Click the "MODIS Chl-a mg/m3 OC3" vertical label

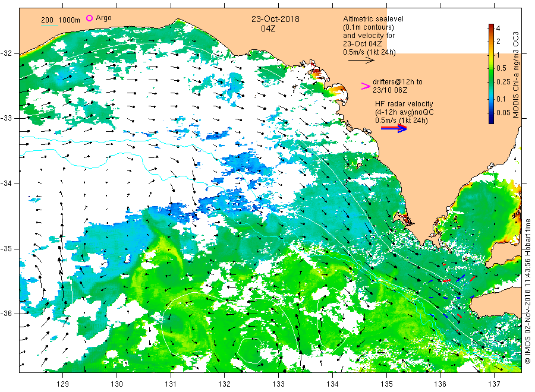(516, 75)
